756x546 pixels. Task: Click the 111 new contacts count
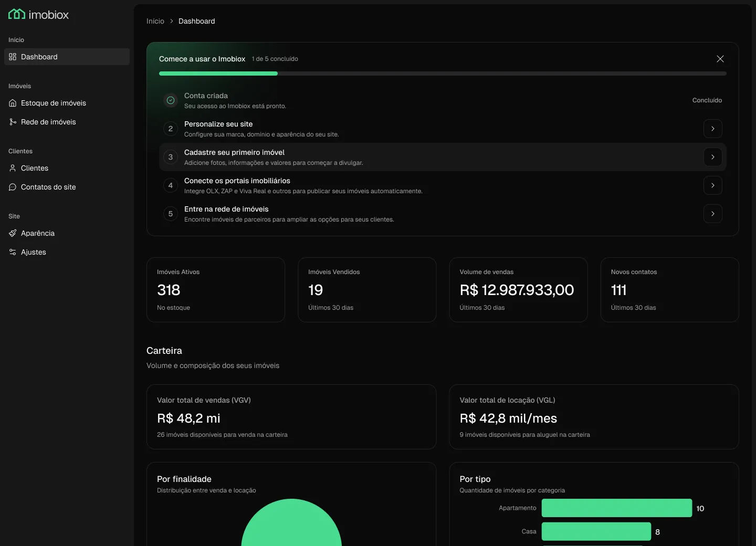tap(618, 290)
